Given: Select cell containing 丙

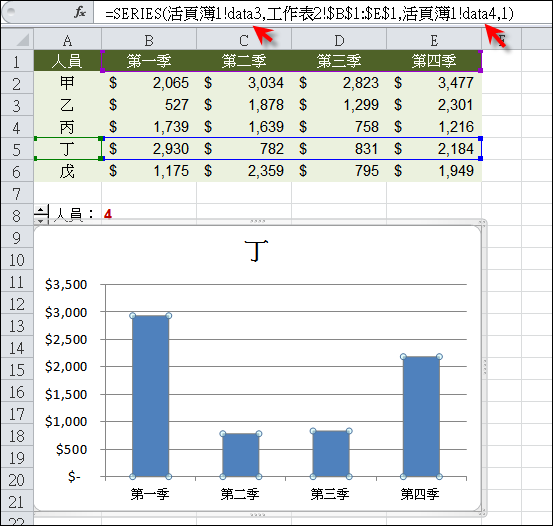Looking at the screenshot, I should (67, 127).
